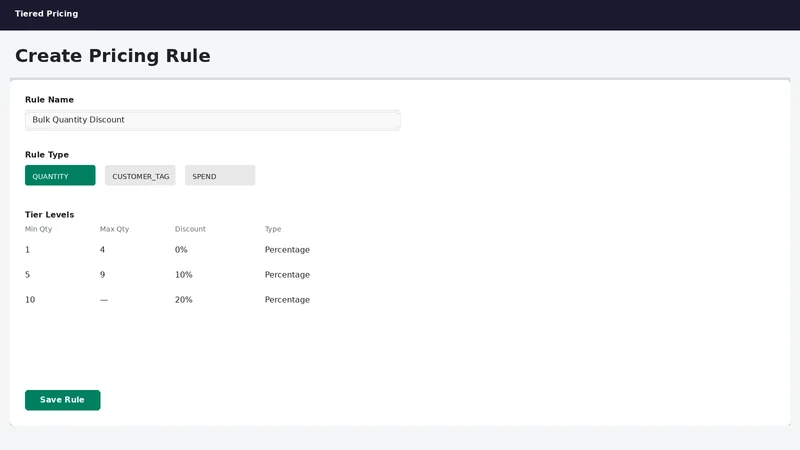
Task: Click the Rule Name input field
Action: pos(213,120)
